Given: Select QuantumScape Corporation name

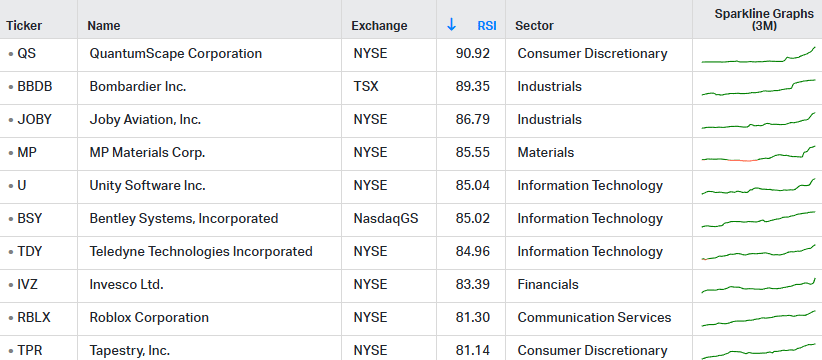Looking at the screenshot, I should coord(176,53).
